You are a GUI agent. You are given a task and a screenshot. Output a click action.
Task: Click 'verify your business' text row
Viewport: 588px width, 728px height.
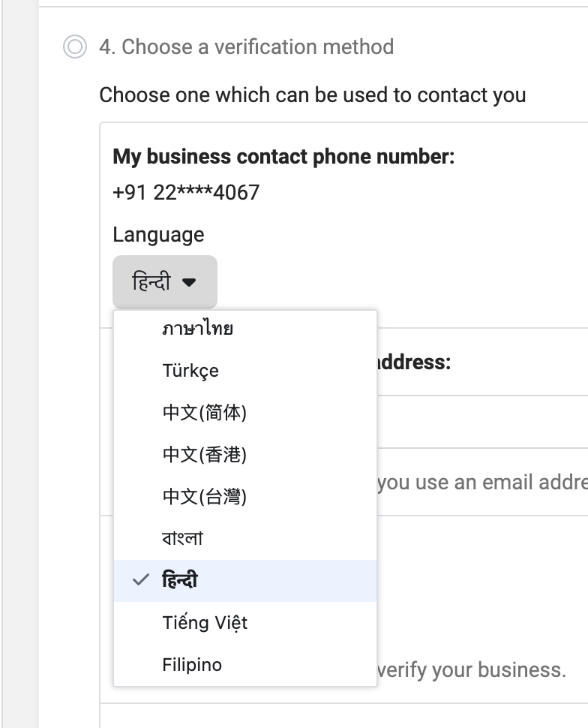(471, 669)
